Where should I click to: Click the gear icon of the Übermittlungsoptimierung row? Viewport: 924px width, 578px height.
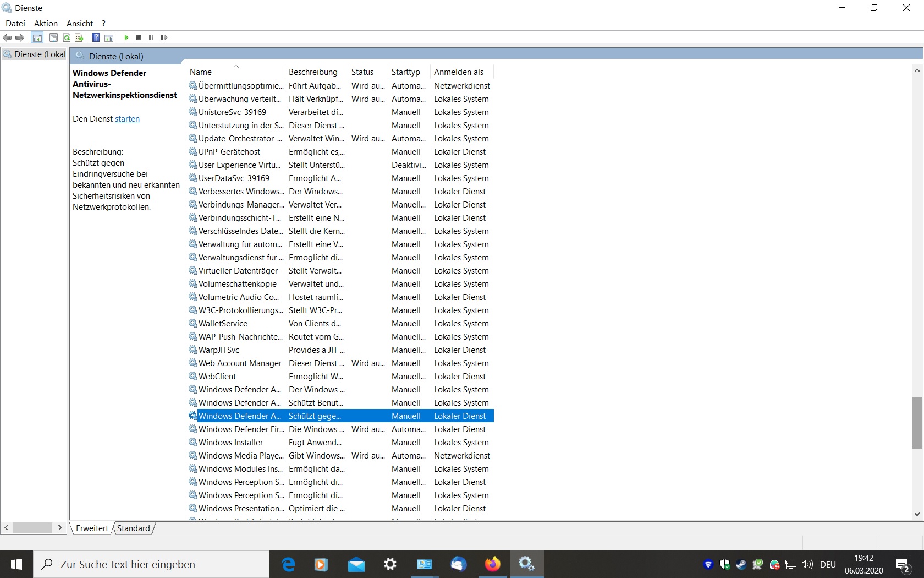(x=193, y=85)
